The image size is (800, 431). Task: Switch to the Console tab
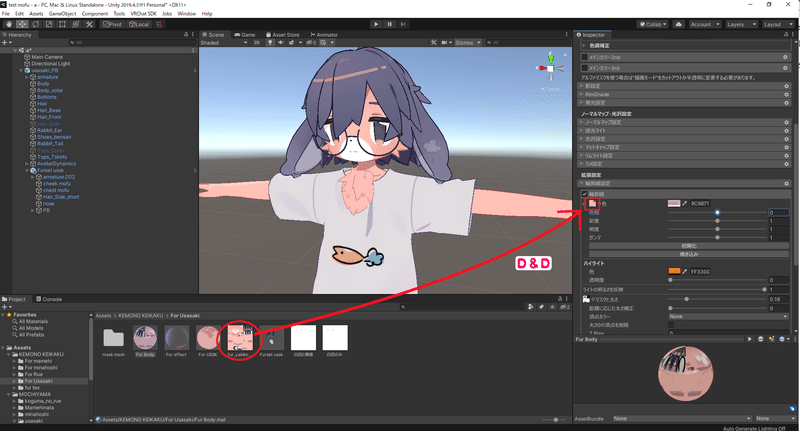(48, 299)
